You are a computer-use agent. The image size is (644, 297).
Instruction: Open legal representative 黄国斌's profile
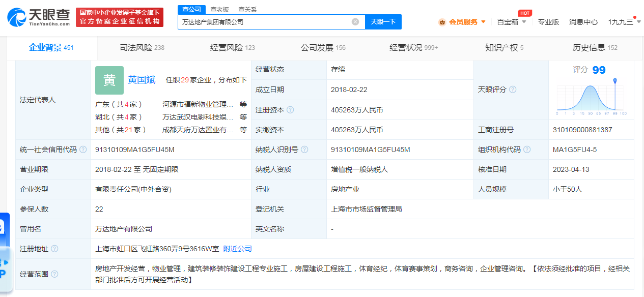tap(142, 80)
